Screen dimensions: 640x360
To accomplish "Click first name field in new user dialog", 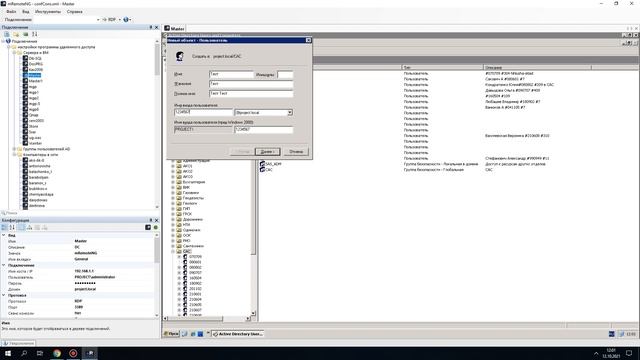I will coord(231,74).
